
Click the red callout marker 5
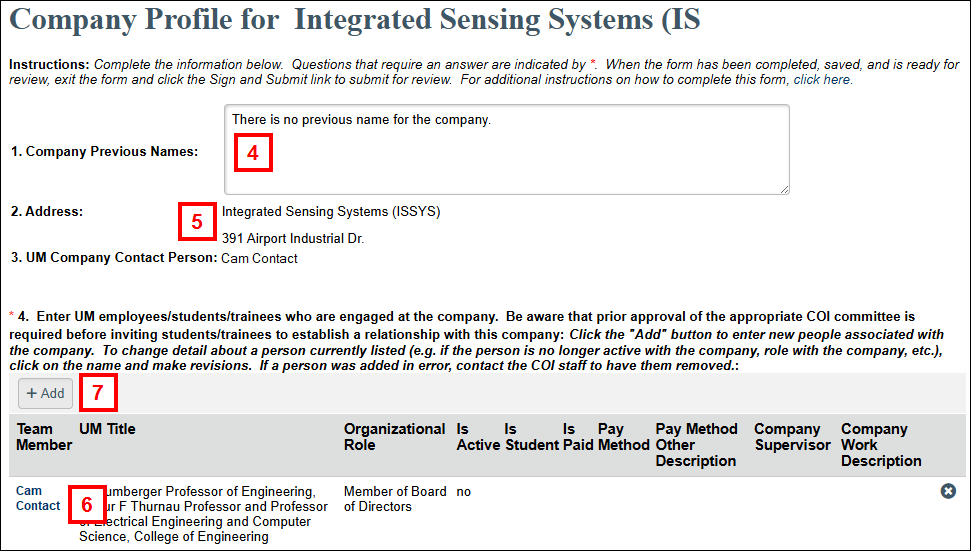pos(197,222)
